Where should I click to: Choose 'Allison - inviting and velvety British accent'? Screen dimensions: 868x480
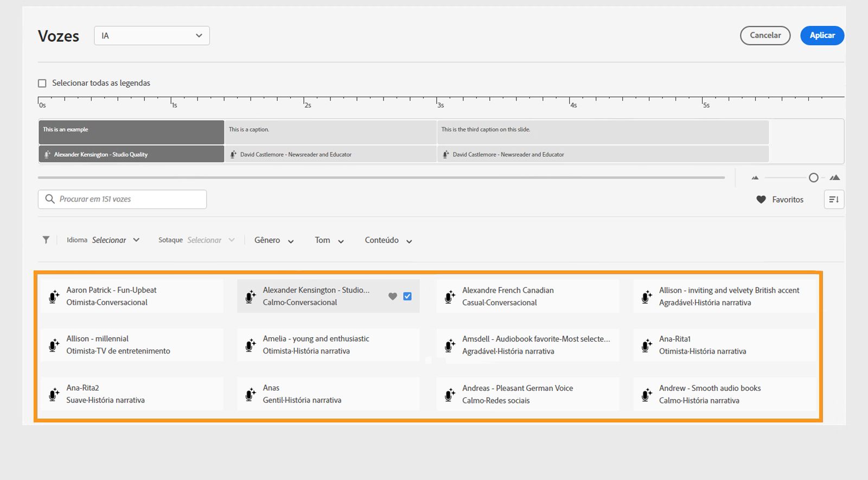click(729, 290)
